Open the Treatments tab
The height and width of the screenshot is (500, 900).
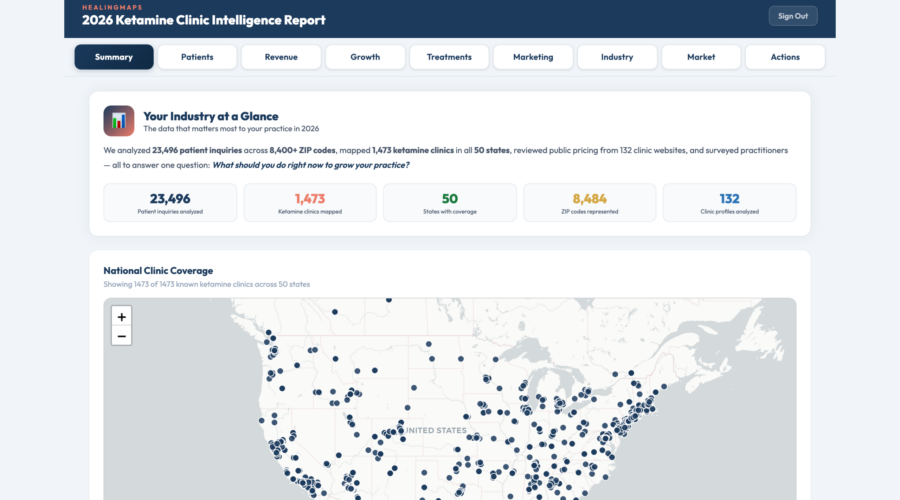click(449, 57)
